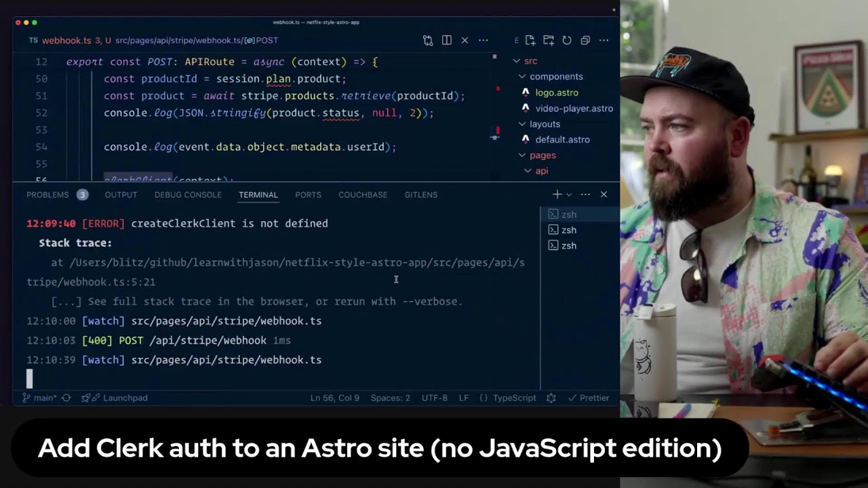Screen dimensions: 868x488
Task: Select the second zsh terminal session
Action: 580,230
